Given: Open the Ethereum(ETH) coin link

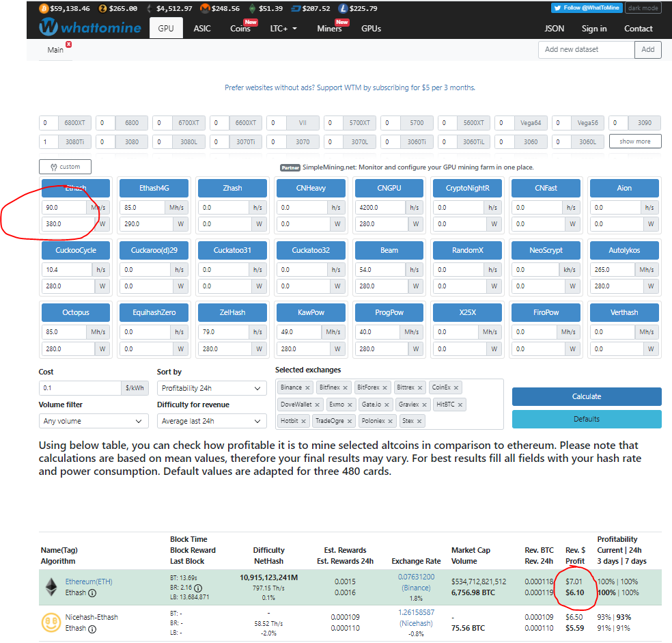Looking at the screenshot, I should (89, 582).
